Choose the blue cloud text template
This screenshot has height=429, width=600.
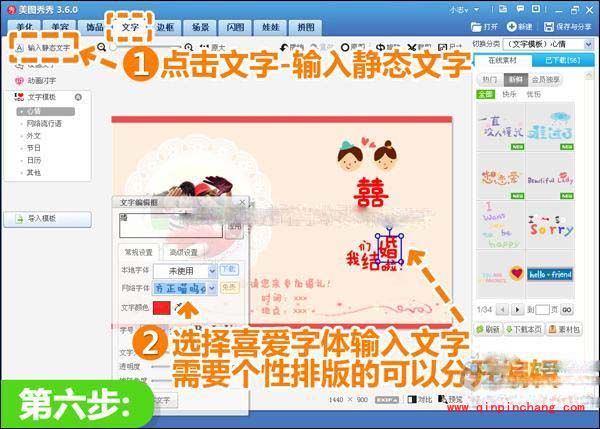tap(550, 127)
